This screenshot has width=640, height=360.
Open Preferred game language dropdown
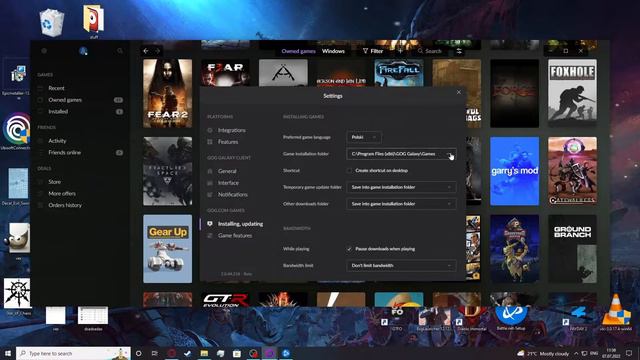[x=364, y=137]
